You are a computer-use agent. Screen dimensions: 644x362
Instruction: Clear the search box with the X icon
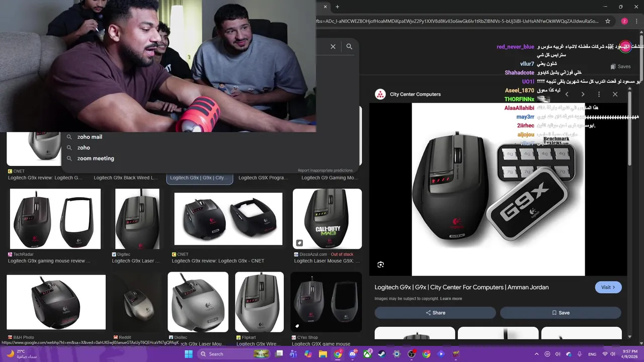pos(333,46)
